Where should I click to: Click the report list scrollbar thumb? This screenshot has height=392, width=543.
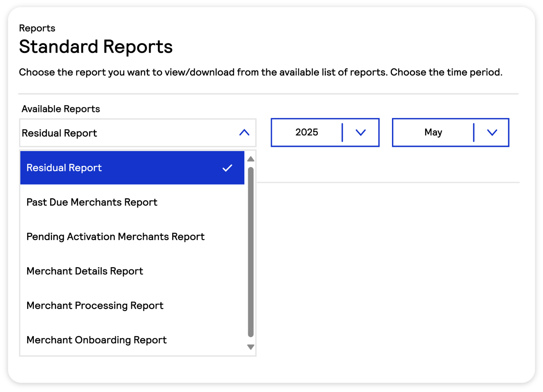[x=251, y=252]
